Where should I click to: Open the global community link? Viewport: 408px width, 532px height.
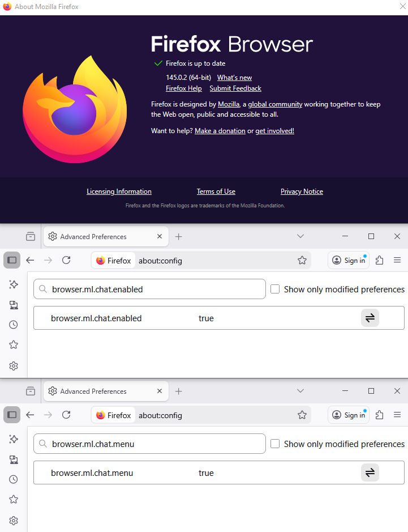[275, 104]
